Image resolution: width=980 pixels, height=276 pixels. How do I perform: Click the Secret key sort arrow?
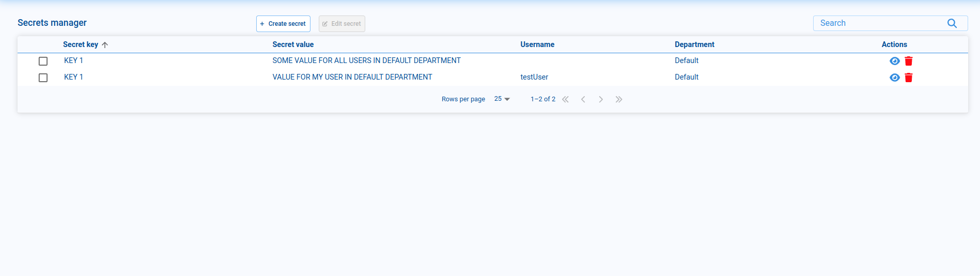coord(105,45)
